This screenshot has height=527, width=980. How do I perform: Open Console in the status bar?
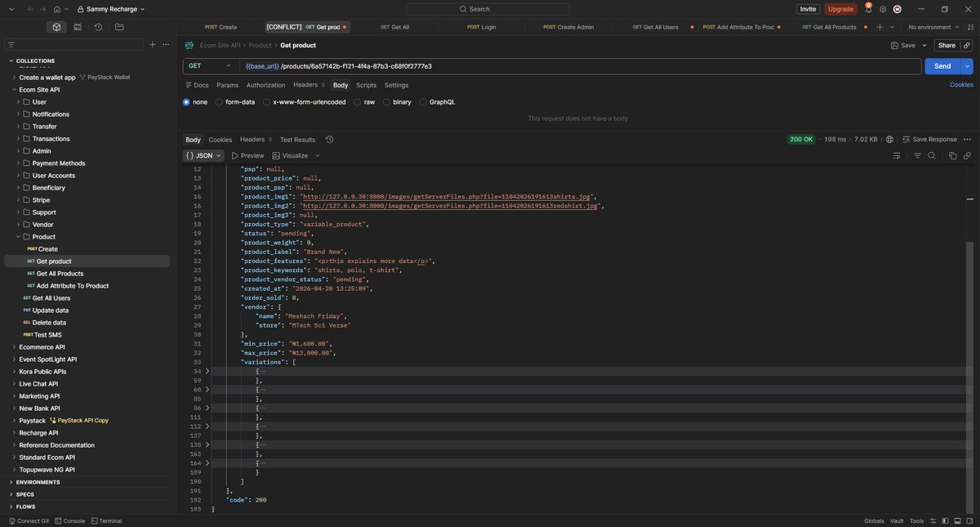[x=69, y=520]
